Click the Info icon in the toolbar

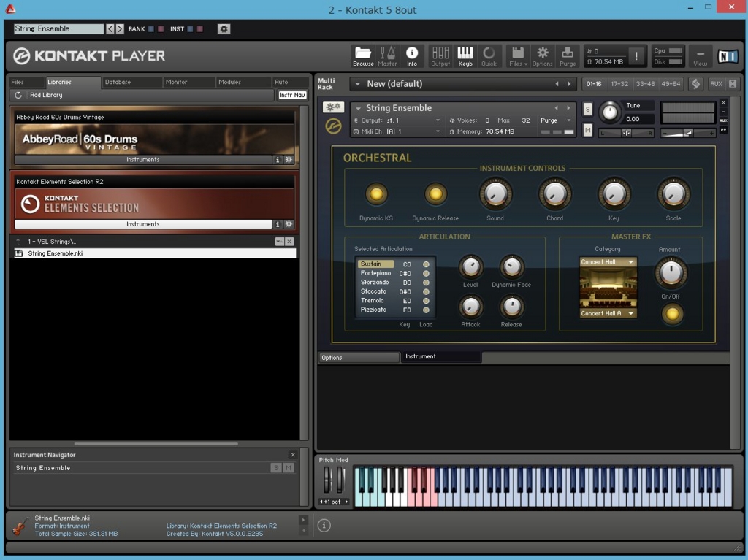[412, 56]
